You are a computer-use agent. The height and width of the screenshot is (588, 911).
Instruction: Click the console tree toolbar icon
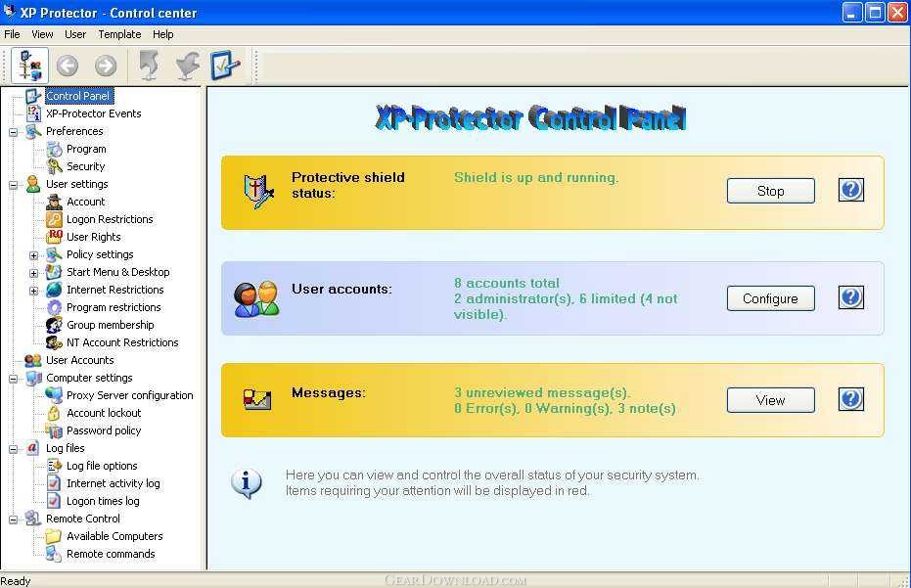29,66
